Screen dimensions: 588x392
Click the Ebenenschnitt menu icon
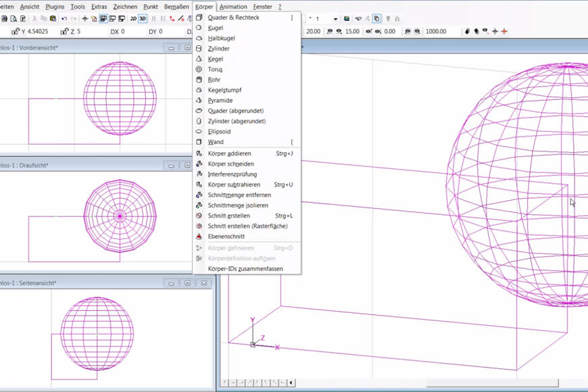tap(199, 237)
